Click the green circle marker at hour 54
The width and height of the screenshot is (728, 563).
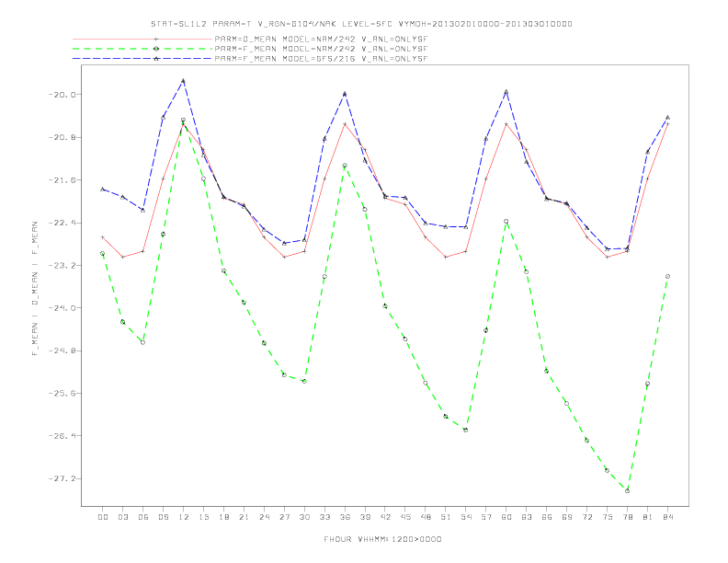coord(466,431)
